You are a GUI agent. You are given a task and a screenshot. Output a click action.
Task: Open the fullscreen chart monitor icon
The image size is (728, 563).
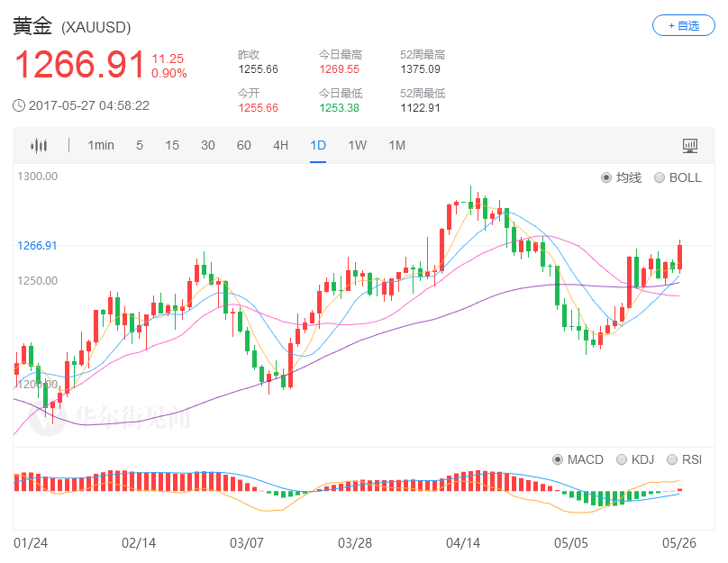(x=690, y=145)
